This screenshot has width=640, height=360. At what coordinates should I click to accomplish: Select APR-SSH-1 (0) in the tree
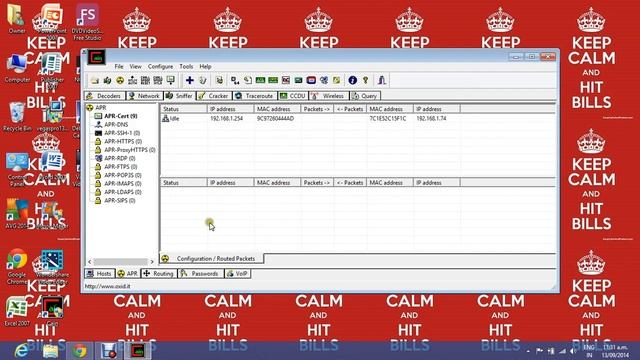tap(117, 133)
